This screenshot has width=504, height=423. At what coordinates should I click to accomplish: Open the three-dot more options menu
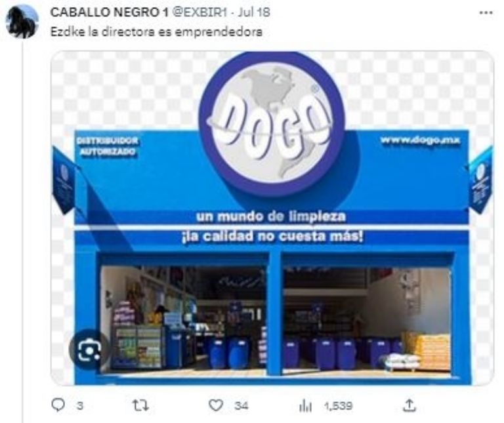pyautogui.click(x=486, y=13)
